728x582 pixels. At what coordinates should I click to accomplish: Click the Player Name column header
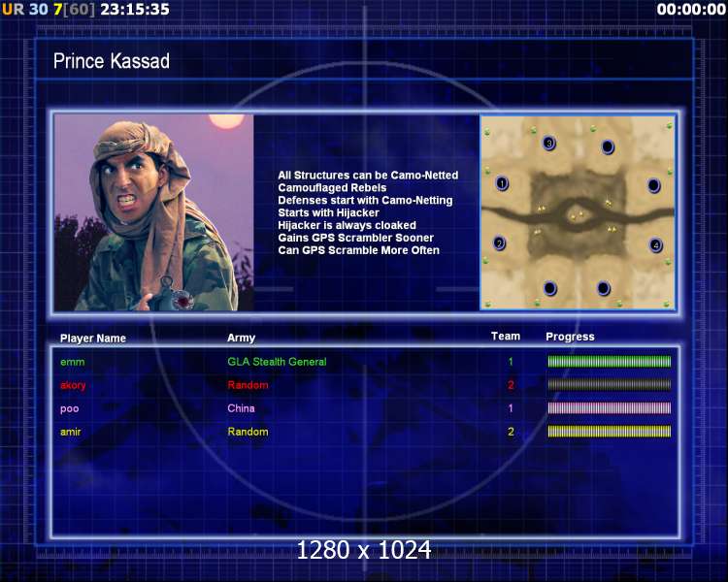pos(93,339)
